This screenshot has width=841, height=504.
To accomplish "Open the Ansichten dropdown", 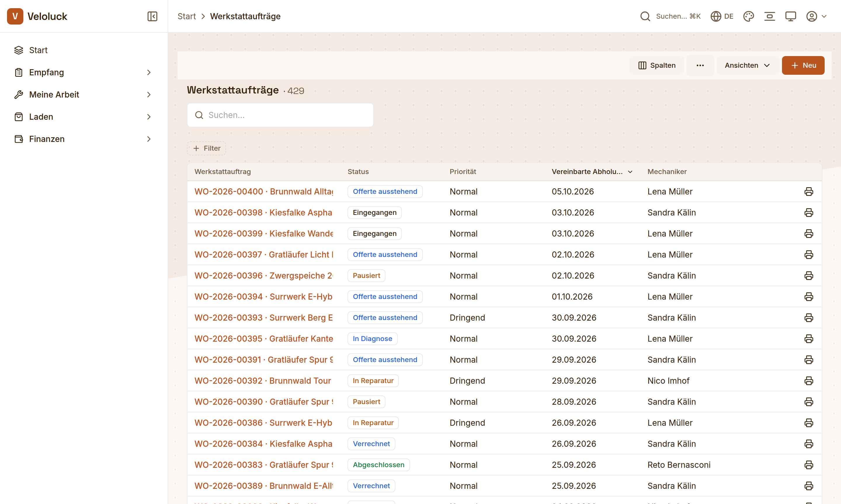I will (747, 65).
